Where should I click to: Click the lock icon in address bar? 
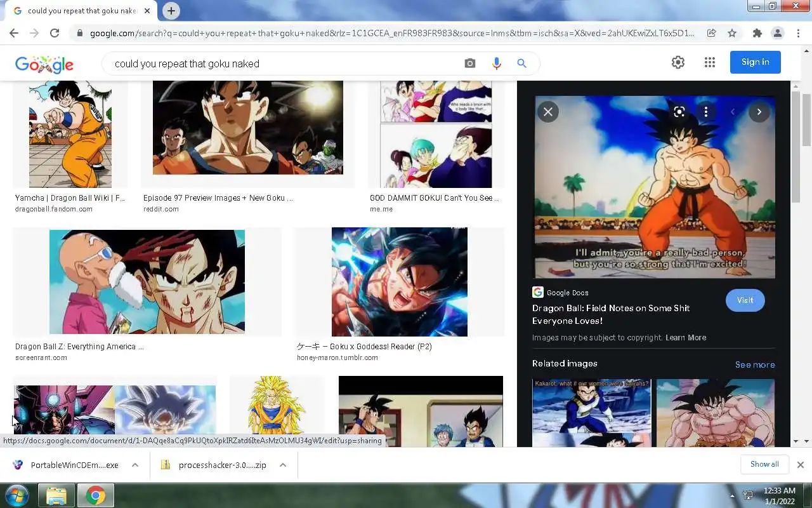(x=79, y=33)
